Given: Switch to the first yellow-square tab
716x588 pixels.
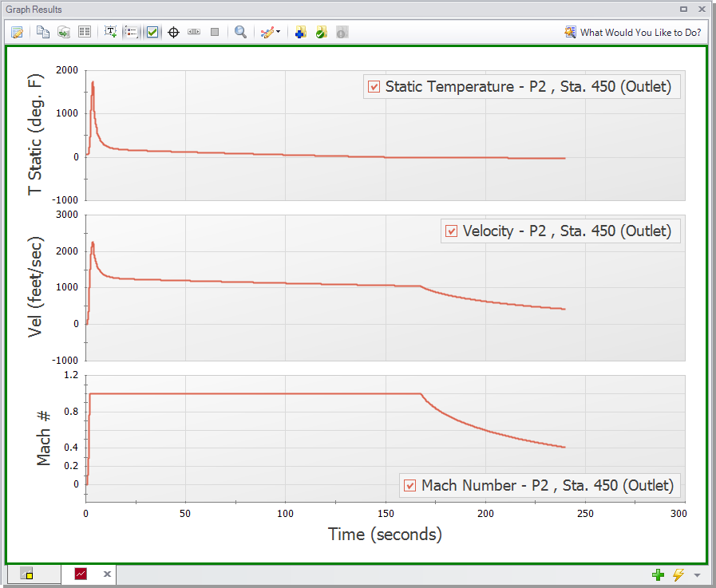Looking at the screenshot, I should click(x=26, y=574).
